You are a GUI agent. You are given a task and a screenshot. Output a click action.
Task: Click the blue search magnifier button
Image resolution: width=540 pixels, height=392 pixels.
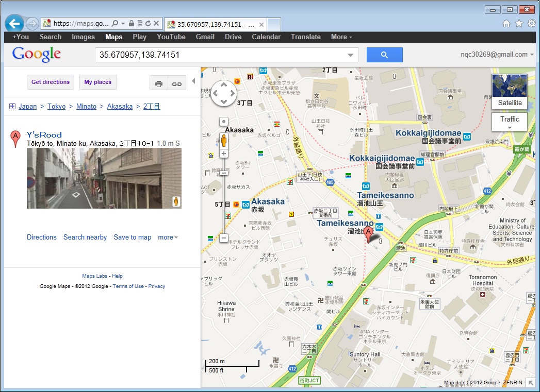click(385, 55)
